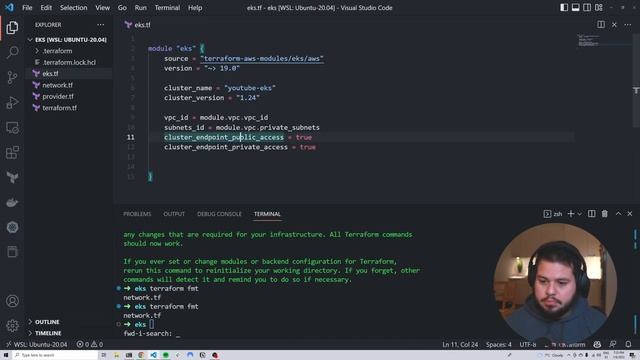Screen dimensions: 640x360
Task: Create a new terminal with plus icon
Action: tap(571, 214)
